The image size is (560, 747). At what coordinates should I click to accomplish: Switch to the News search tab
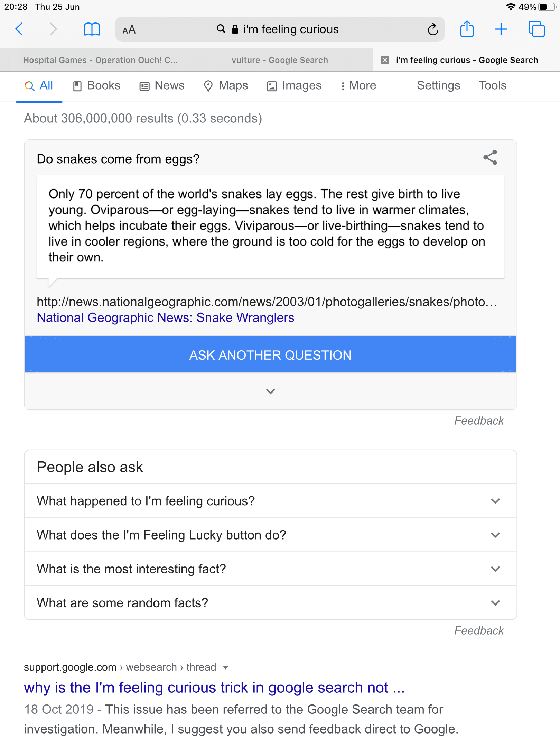(x=162, y=85)
